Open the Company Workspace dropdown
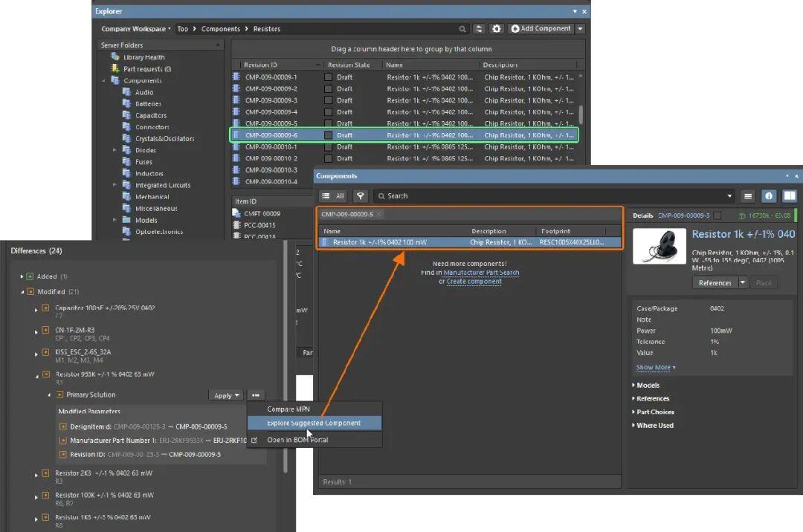 click(x=136, y=29)
